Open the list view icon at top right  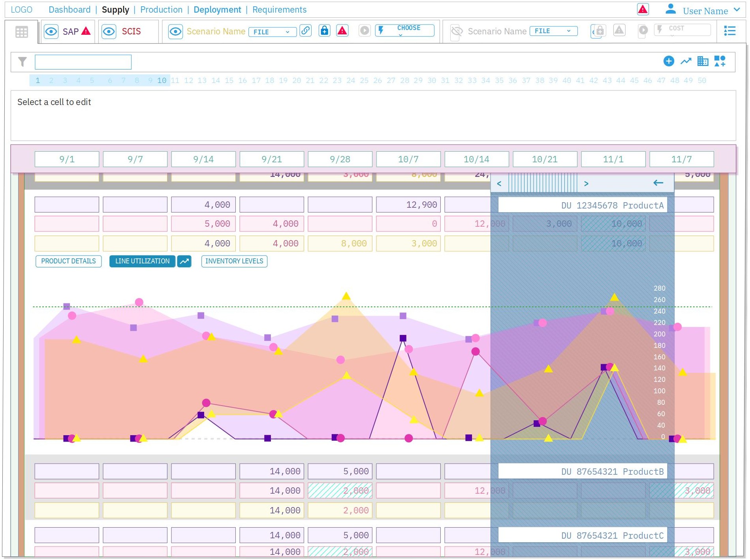click(x=729, y=31)
